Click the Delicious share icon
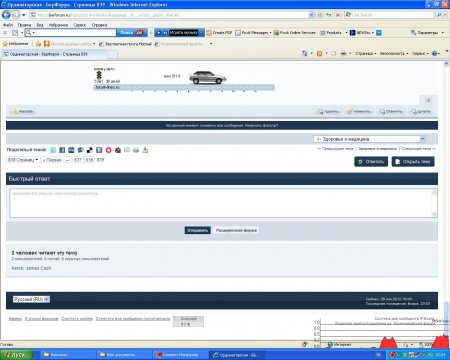This screenshot has width=450, height=360. pos(90,150)
